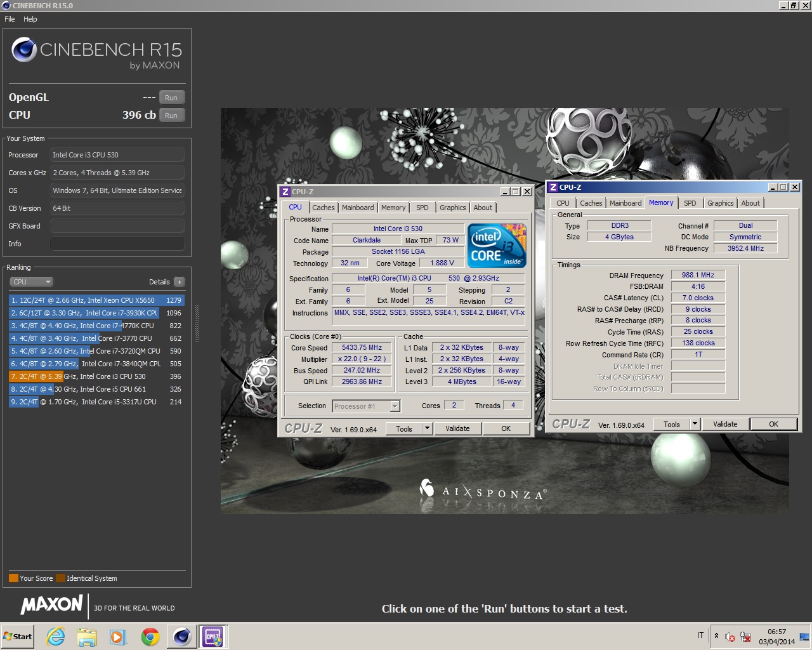Screen dimensions: 812x650
Task: Switch to Caches tab in right CPU-Z window
Action: [591, 203]
